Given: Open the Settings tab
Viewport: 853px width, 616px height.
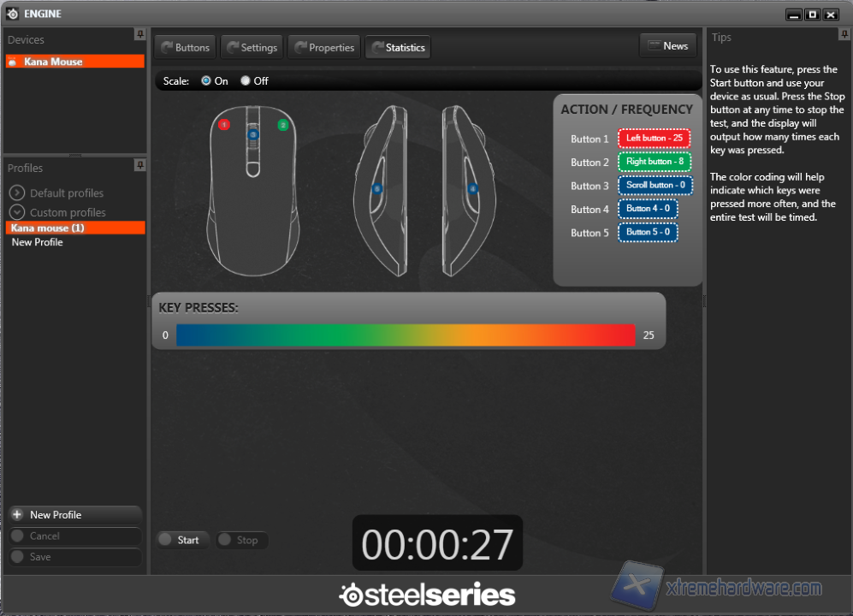Looking at the screenshot, I should pyautogui.click(x=252, y=48).
